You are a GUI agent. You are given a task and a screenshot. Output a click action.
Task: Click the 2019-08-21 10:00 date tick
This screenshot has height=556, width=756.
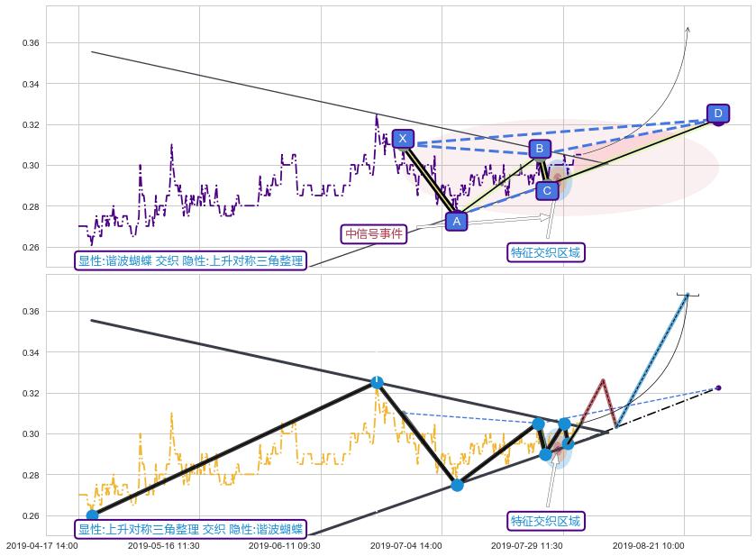649,545
